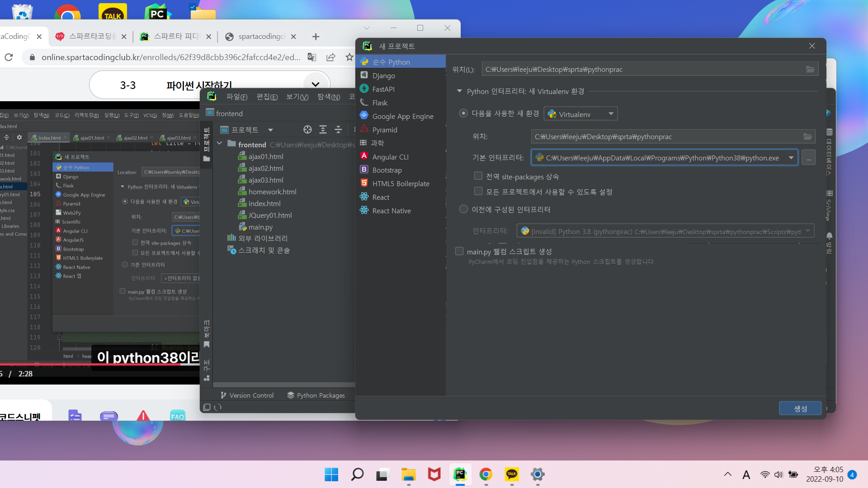868x488 pixels.
Task: Open Version Control tool window
Action: [x=247, y=395]
